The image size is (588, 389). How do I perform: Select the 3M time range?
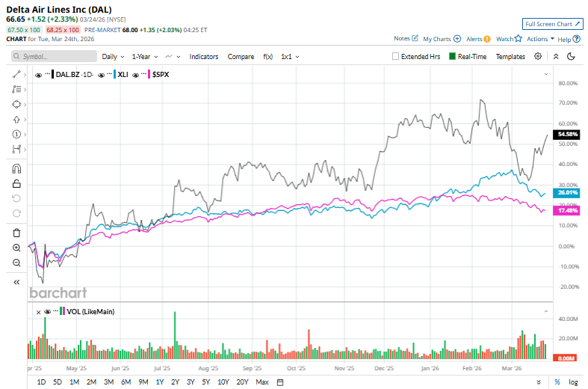point(109,382)
